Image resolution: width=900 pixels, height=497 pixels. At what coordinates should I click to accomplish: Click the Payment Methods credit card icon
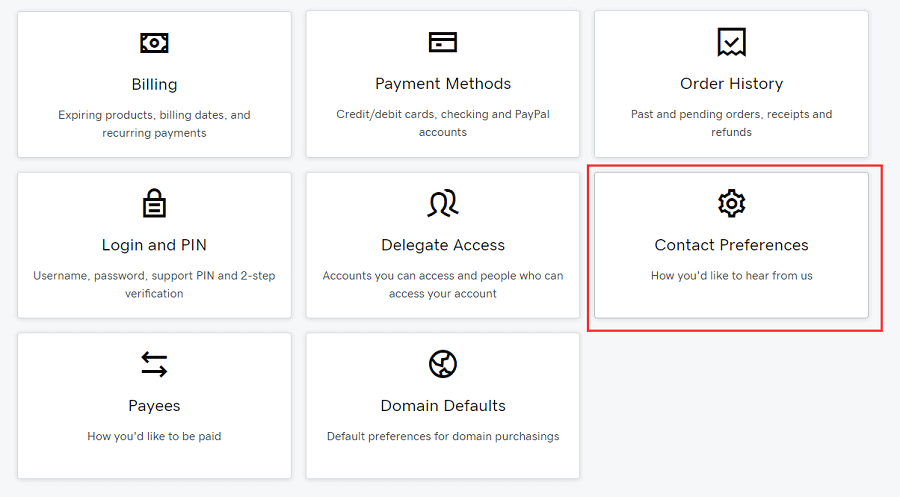click(x=443, y=42)
